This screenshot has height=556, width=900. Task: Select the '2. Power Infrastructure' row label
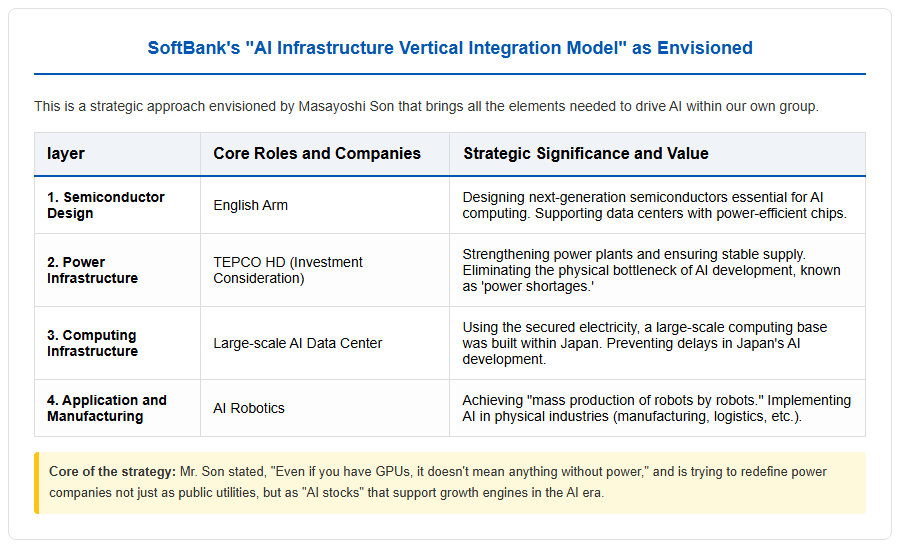92,270
